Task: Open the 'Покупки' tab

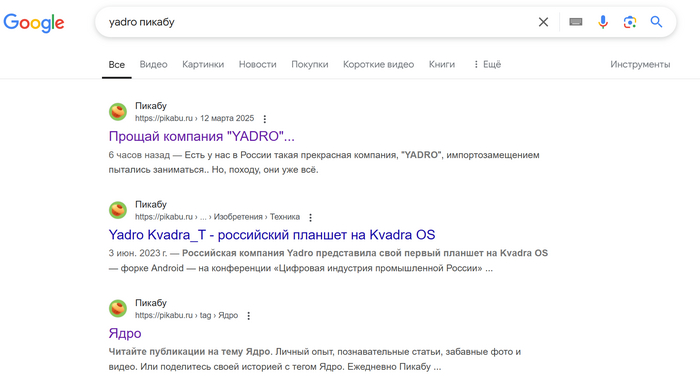Action: pos(310,64)
